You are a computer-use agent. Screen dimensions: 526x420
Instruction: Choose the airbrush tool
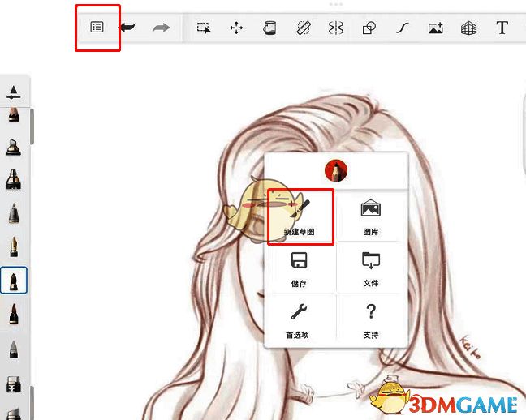click(x=14, y=179)
